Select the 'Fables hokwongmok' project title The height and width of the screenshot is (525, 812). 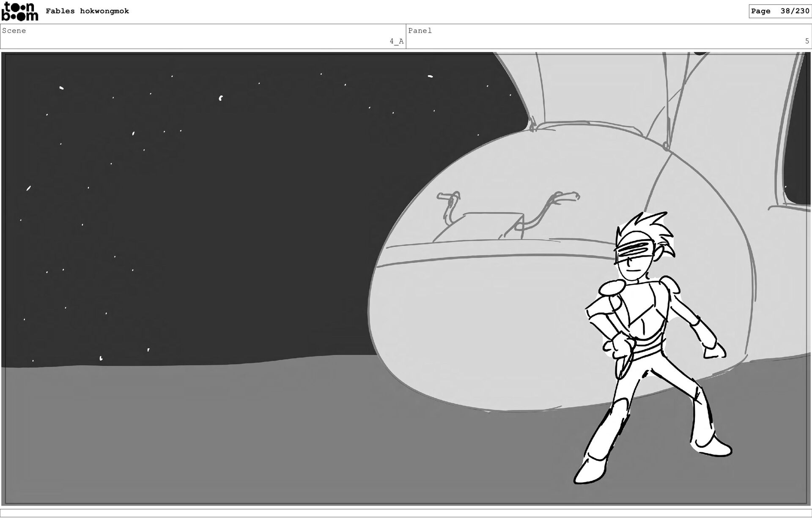pos(87,11)
